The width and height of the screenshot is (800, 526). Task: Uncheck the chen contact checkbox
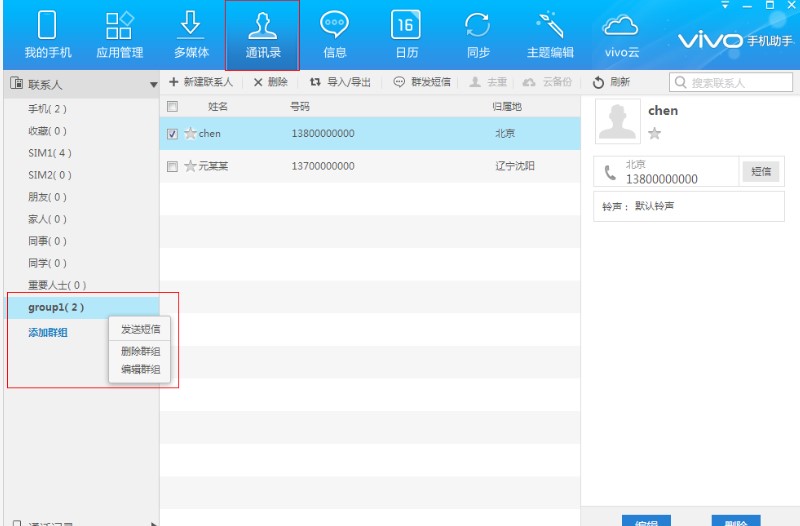tap(172, 134)
